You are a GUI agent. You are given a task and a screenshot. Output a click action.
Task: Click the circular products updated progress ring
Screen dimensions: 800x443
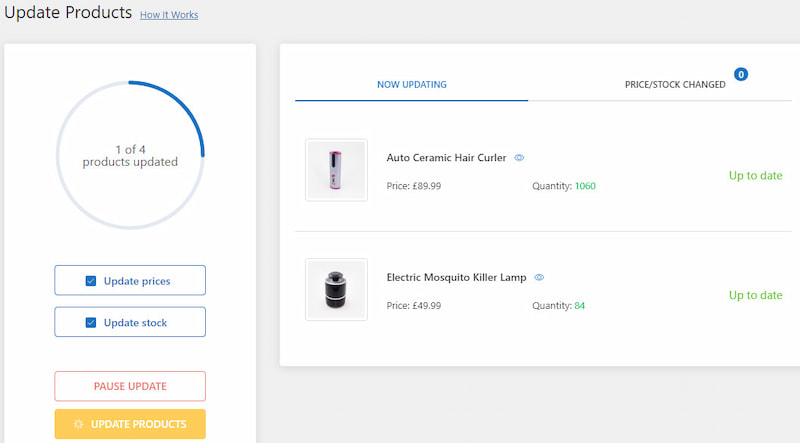pyautogui.click(x=130, y=155)
